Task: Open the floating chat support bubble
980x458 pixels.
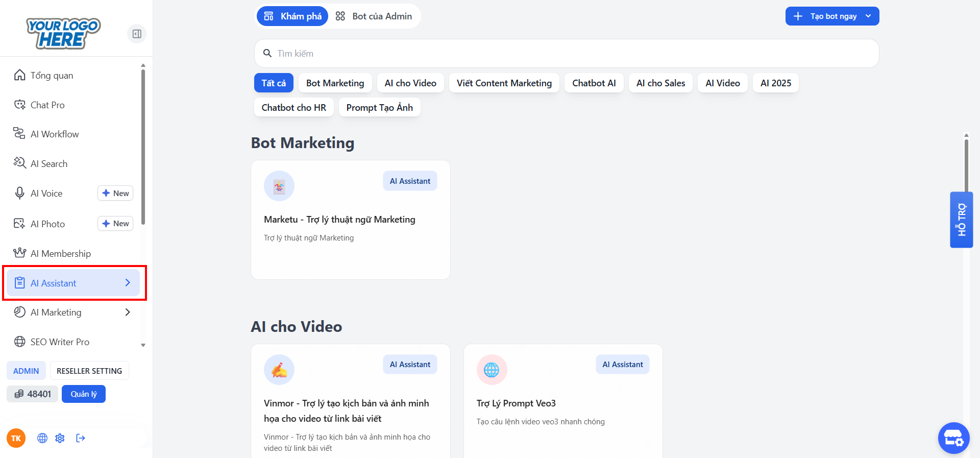Action: coord(953,438)
